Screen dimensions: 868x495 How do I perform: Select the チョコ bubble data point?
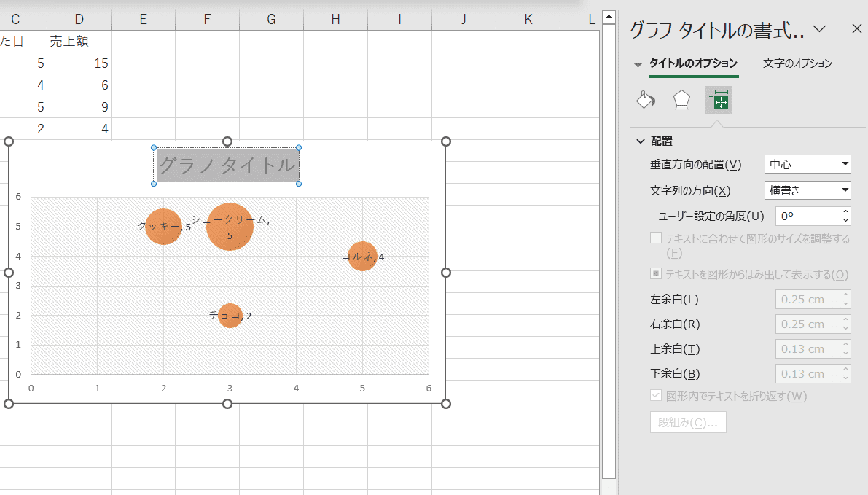point(230,316)
